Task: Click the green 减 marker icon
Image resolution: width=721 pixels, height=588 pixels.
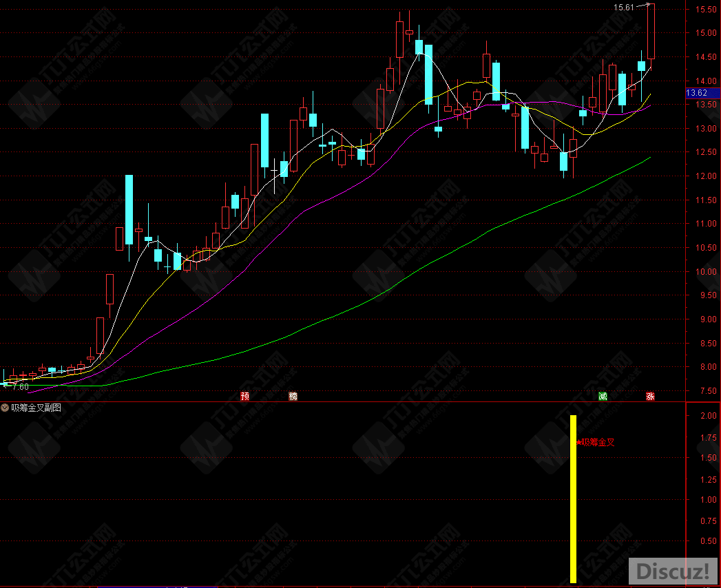Action: 603,396
